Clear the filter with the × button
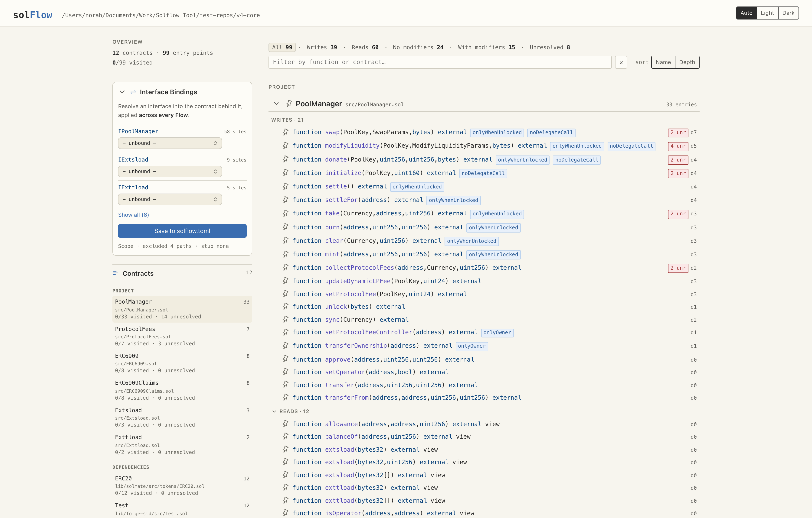812x518 pixels. [x=621, y=62]
